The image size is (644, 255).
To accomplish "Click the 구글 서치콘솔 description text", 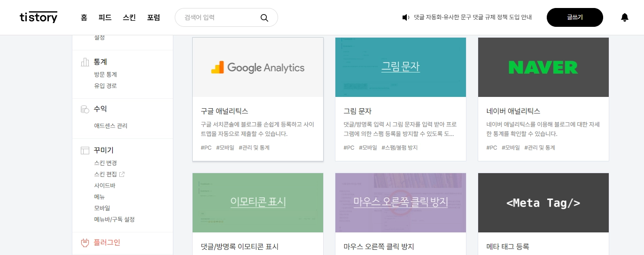I will (257, 129).
